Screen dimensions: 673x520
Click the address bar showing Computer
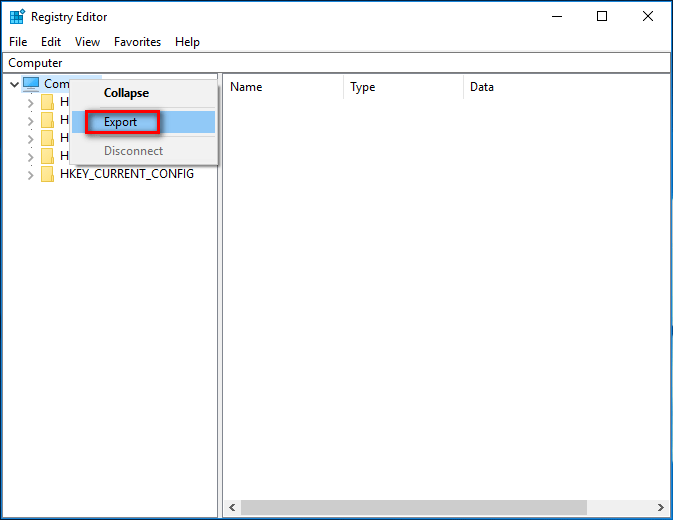[336, 63]
